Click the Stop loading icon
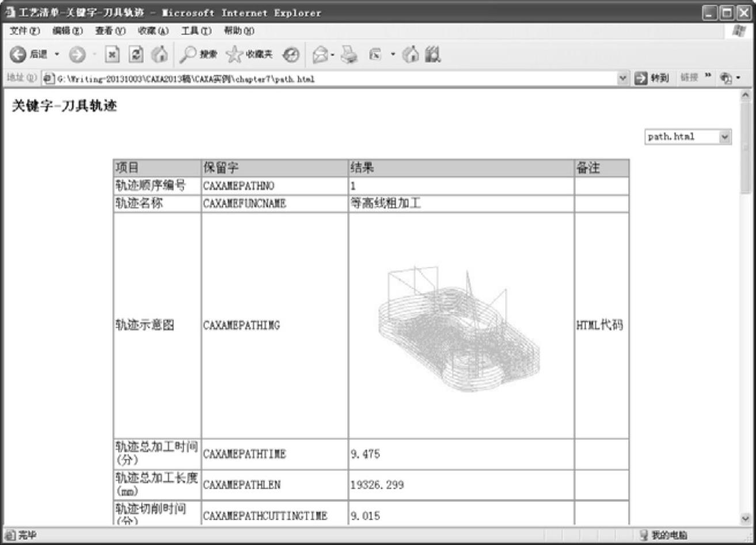Viewport: 756px width, 545px height. pyautogui.click(x=112, y=54)
